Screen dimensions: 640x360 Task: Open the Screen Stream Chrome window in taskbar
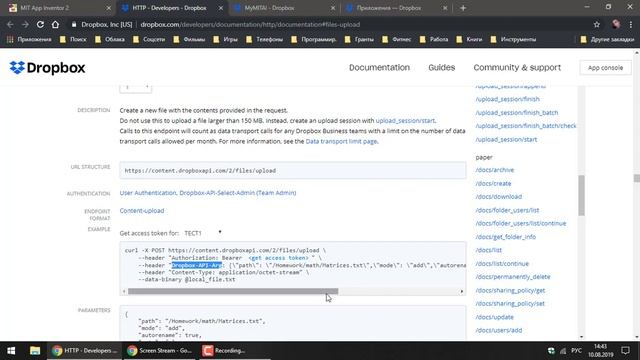(x=160, y=351)
